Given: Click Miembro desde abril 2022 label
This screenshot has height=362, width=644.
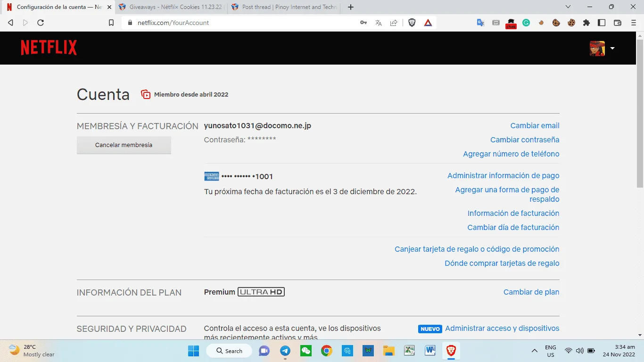Looking at the screenshot, I should [x=191, y=95].
